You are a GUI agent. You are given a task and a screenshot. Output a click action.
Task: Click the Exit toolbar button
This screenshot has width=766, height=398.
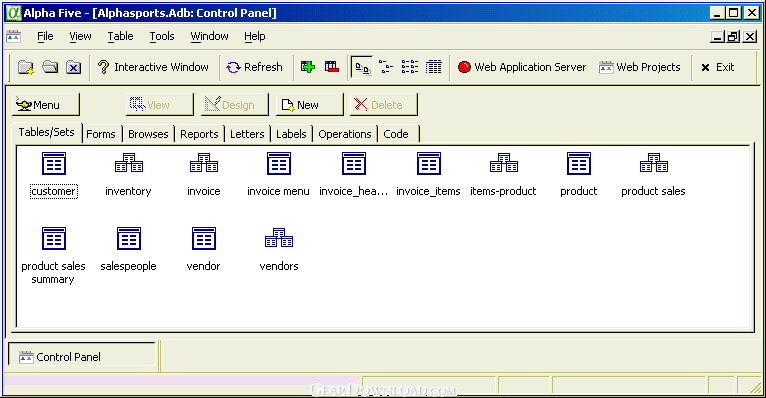pyautogui.click(x=718, y=67)
